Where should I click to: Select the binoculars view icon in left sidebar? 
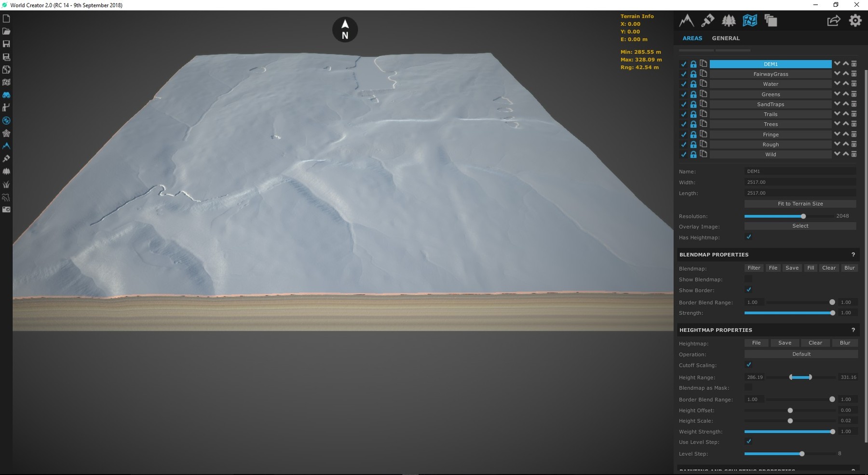coord(6,95)
